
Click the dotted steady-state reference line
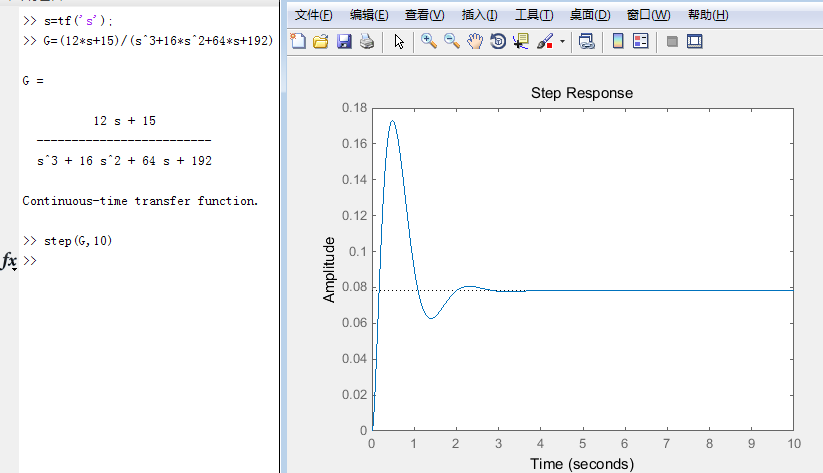tap(451, 290)
